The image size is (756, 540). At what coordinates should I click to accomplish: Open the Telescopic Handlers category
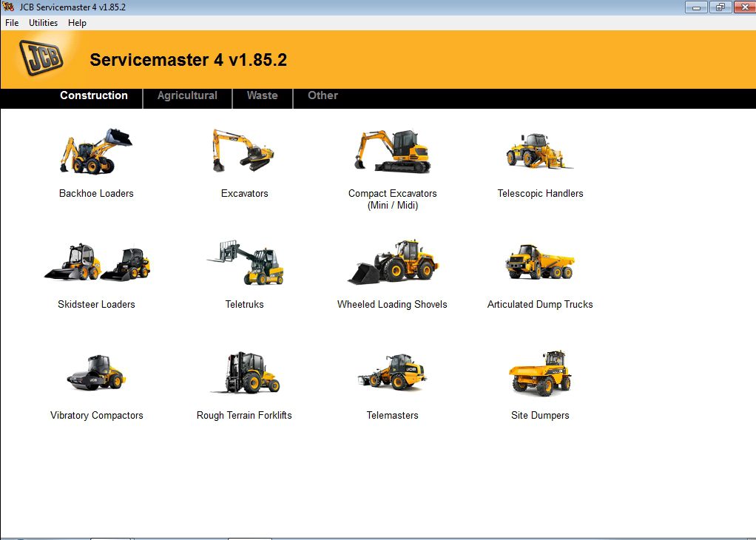tap(540, 152)
